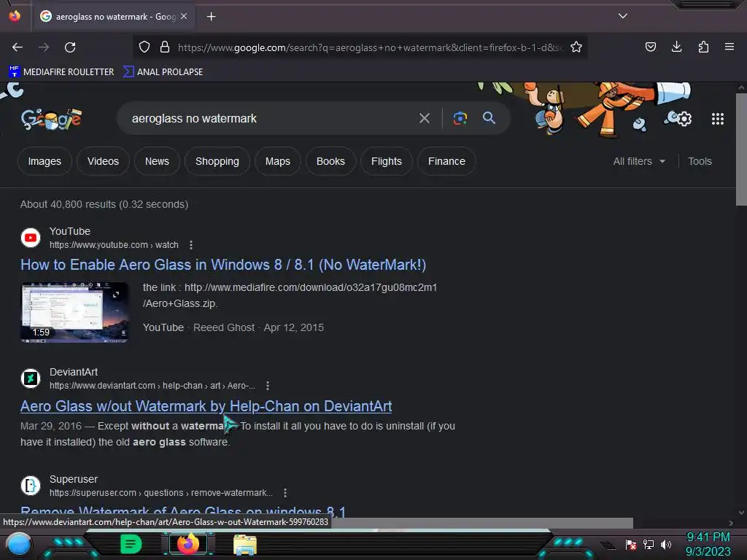Focus the Google search input field
The height and width of the screenshot is (560, 747).
coord(269,118)
